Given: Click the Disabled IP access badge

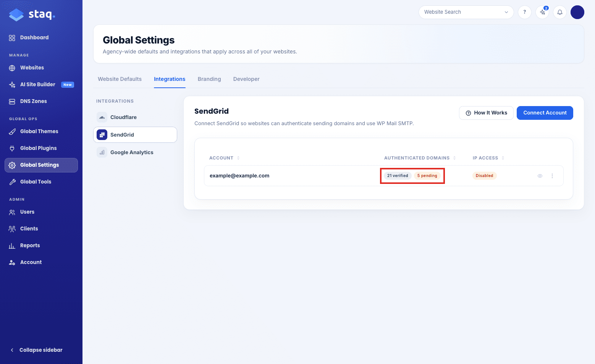Looking at the screenshot, I should click(484, 176).
